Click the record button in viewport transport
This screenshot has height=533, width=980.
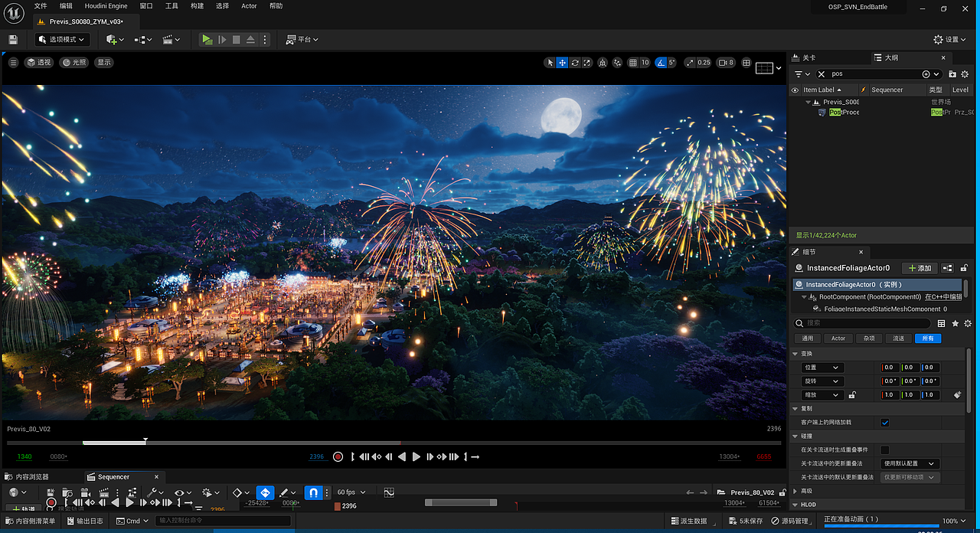click(338, 456)
